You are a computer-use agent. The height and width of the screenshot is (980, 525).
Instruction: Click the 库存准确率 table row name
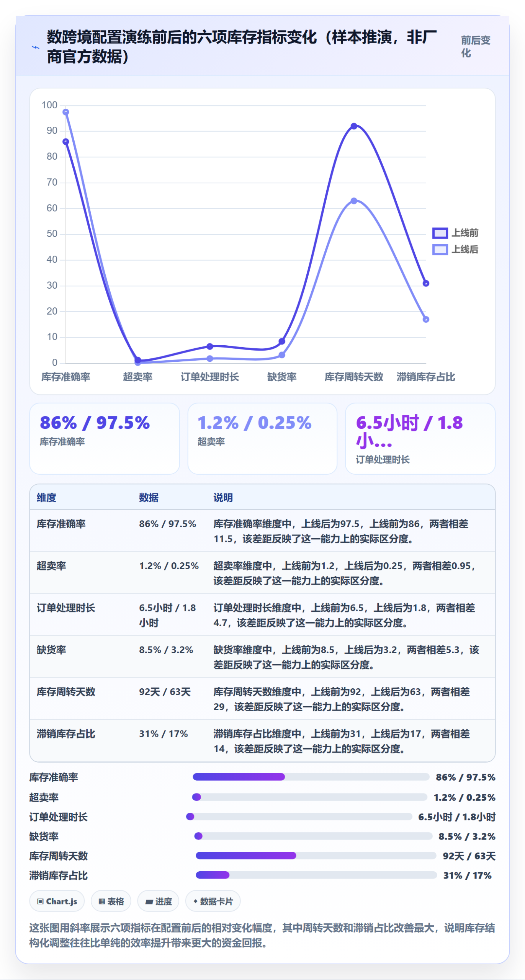pyautogui.click(x=61, y=524)
